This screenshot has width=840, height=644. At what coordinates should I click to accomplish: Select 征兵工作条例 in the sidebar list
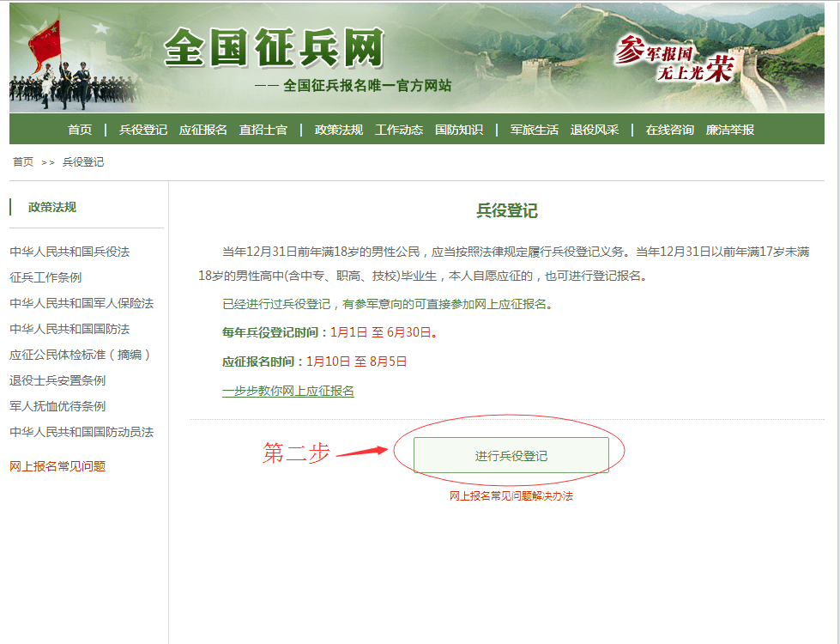45,277
